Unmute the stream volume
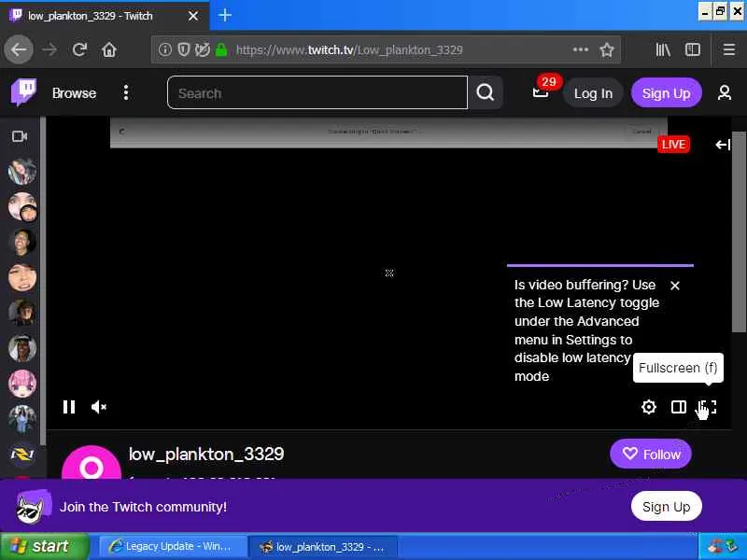 pos(99,407)
